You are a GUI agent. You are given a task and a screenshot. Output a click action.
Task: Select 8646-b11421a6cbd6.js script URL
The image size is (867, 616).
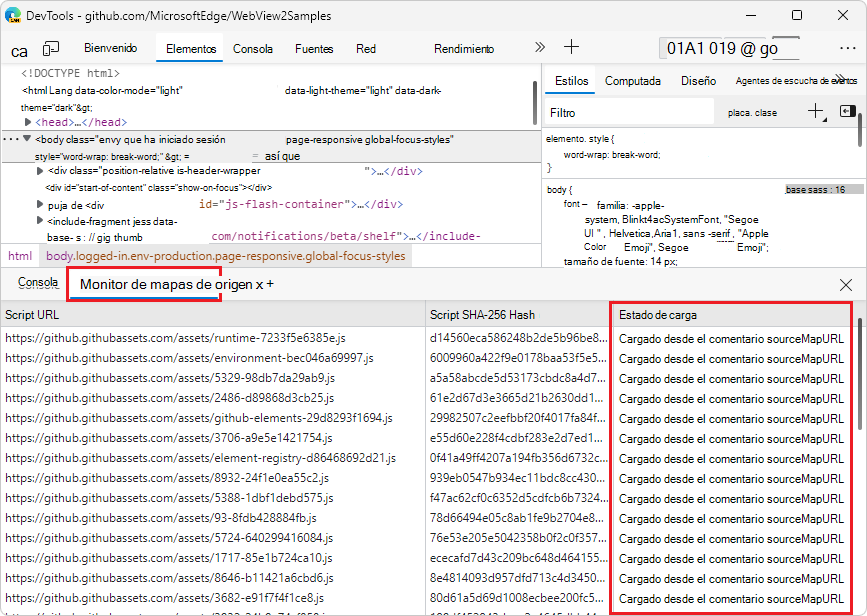pyautogui.click(x=169, y=577)
